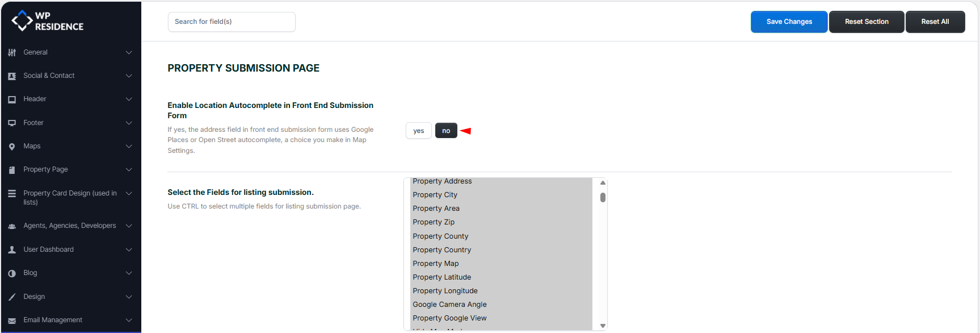Click the Save Changes button
Image resolution: width=980 pixels, height=333 pixels.
[789, 22]
